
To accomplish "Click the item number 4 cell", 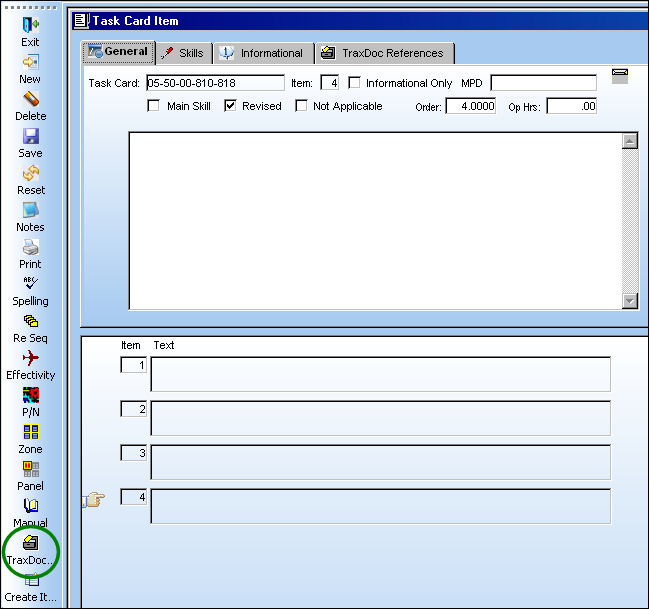I will [133, 497].
